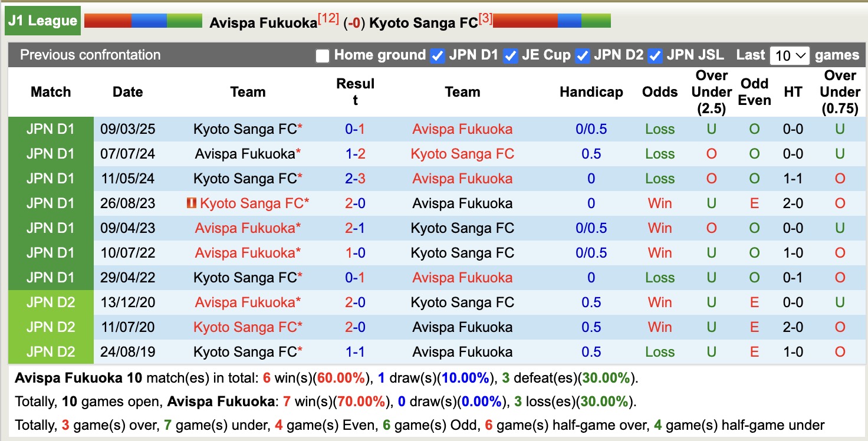Disable the JPN JSL checkbox
Screen dimensions: 868x441
[x=654, y=55]
